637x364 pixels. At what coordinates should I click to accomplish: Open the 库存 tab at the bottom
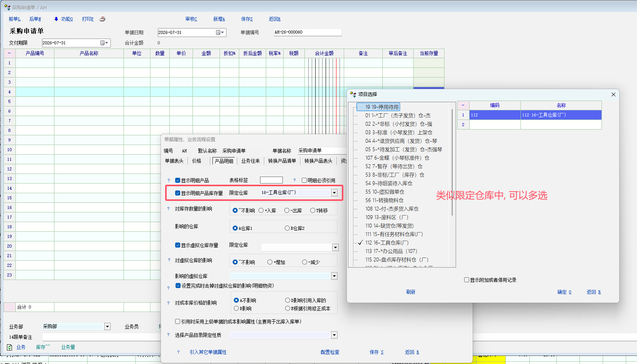pos(43,347)
